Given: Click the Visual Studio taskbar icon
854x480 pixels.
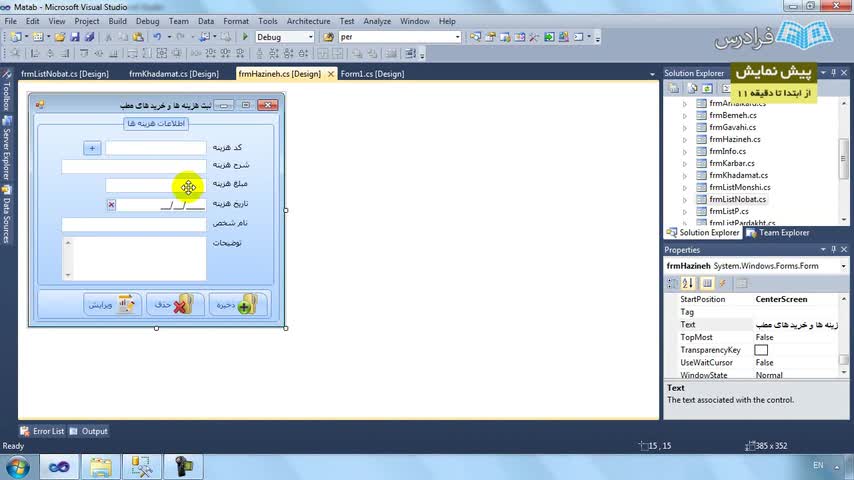Looking at the screenshot, I should coord(59,467).
